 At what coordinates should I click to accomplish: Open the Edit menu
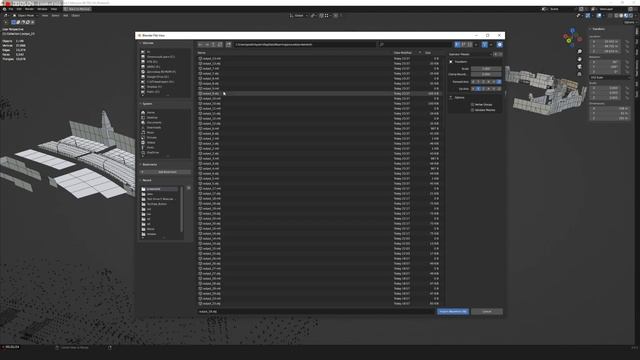pos(19,9)
